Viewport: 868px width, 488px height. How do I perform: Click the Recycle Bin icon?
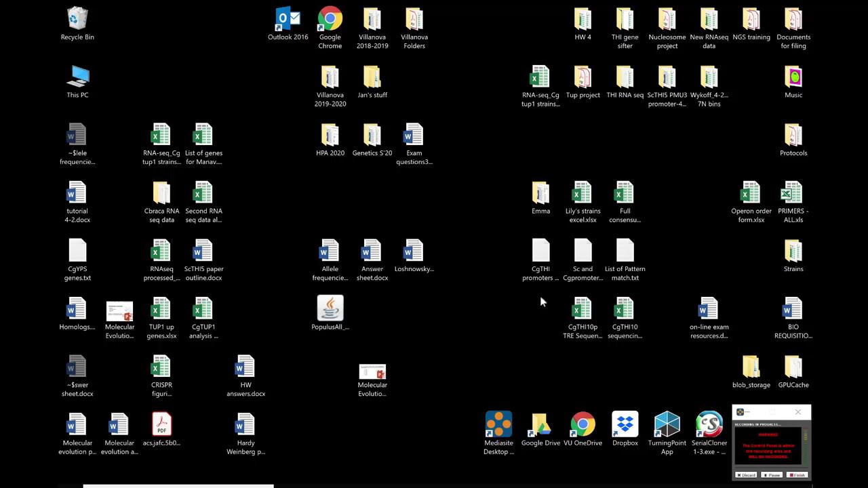tap(77, 20)
